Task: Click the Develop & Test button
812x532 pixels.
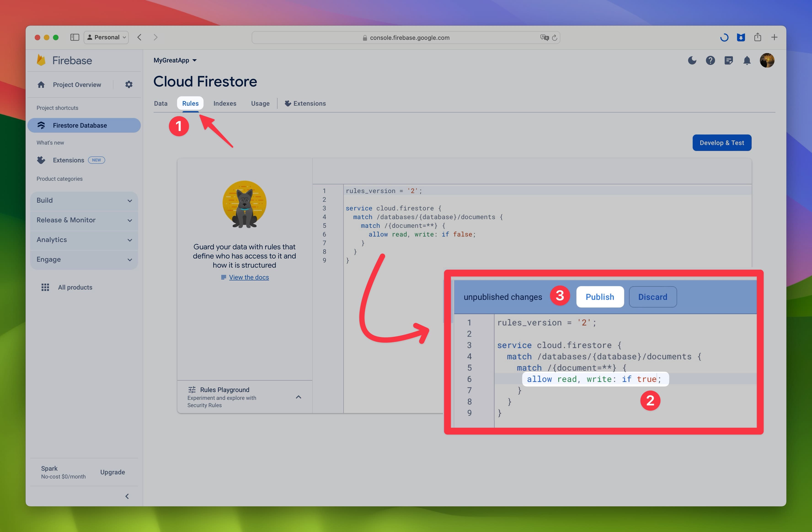Action: tap(721, 142)
